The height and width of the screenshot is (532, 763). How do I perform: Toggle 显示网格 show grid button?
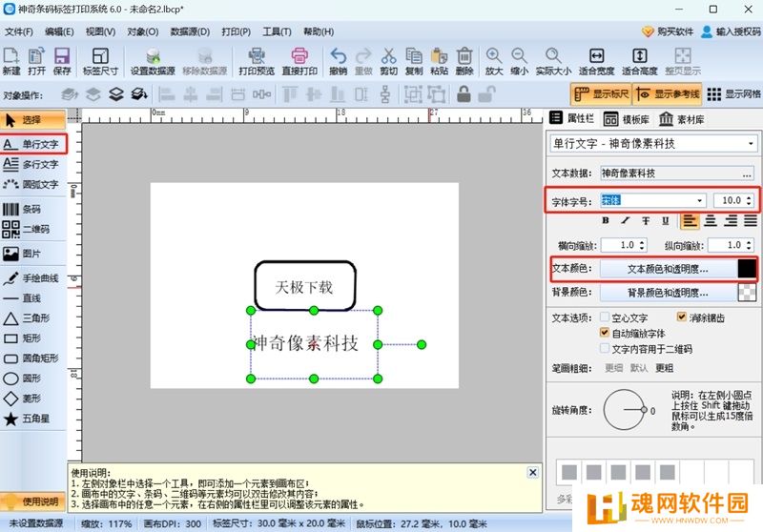(x=733, y=93)
